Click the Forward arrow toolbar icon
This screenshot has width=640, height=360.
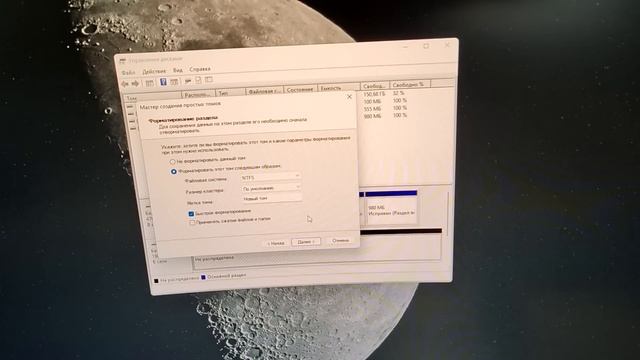(135, 83)
